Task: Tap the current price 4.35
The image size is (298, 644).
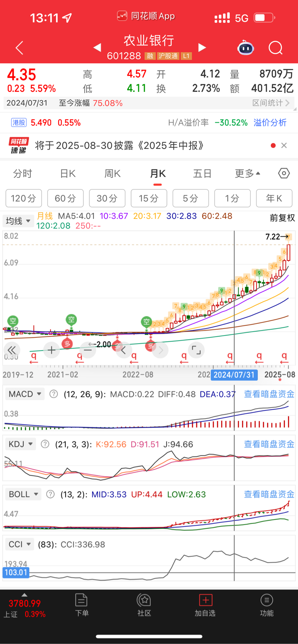Action: tap(22, 74)
